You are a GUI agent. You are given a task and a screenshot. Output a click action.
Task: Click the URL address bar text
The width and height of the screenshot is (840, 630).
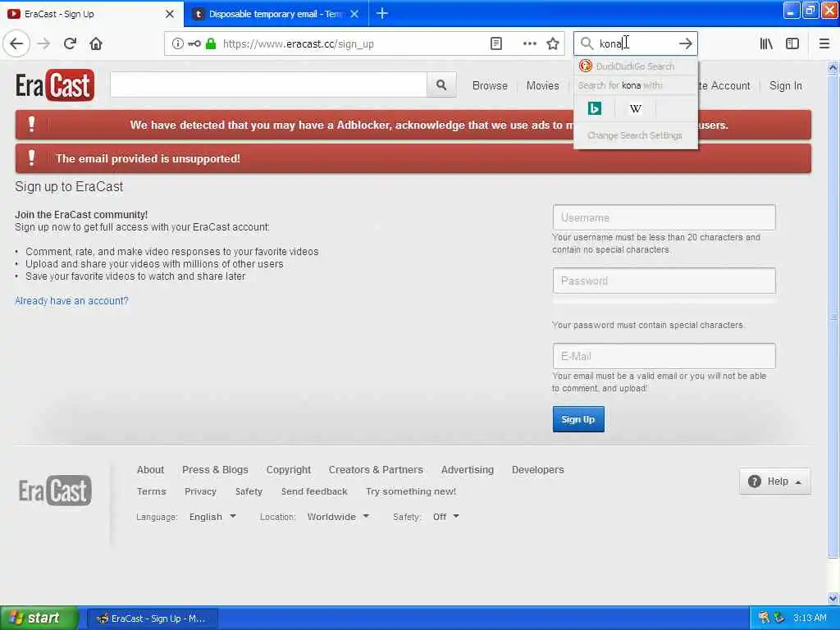[x=299, y=44]
